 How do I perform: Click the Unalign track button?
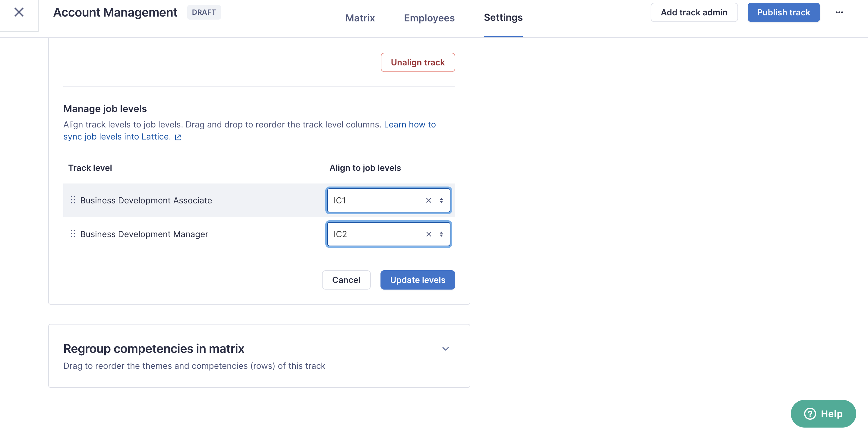(418, 62)
